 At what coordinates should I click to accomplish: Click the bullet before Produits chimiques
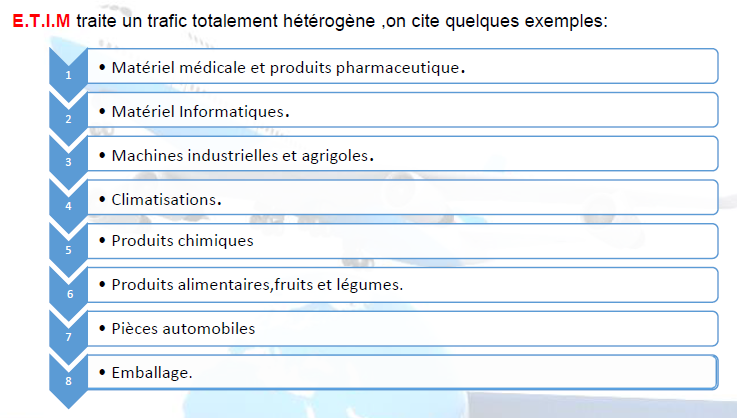click(x=102, y=240)
